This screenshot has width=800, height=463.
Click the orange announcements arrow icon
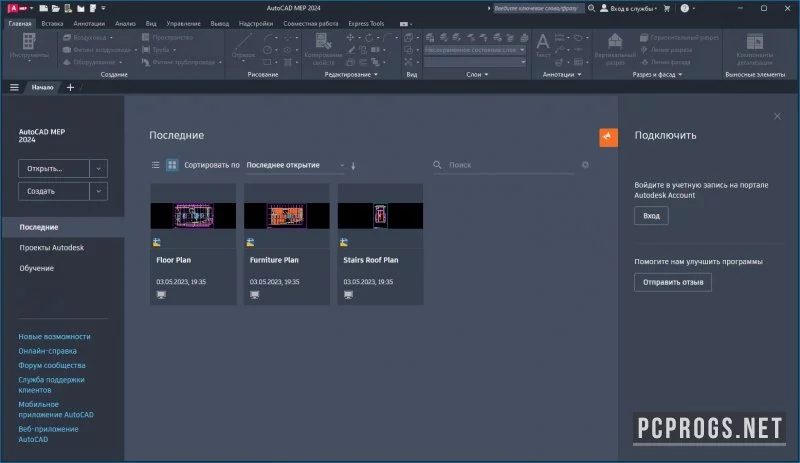pyautogui.click(x=608, y=137)
